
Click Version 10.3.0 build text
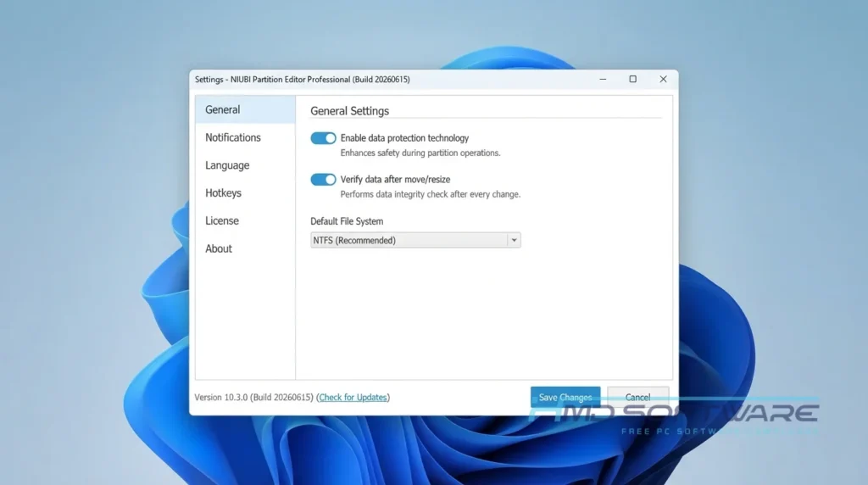[x=253, y=398]
